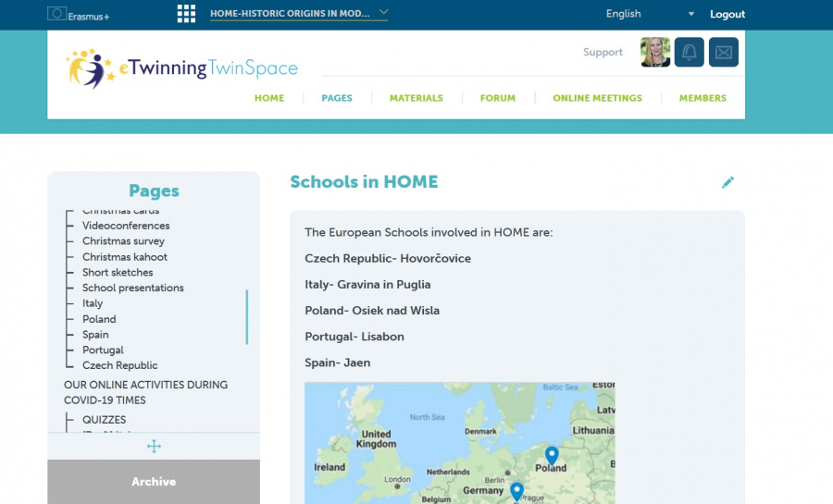
Task: Open the MEMBERS menu item
Action: [702, 98]
